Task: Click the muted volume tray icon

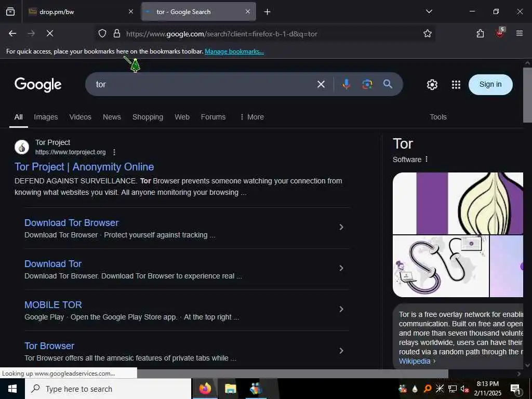Action: (465, 389)
